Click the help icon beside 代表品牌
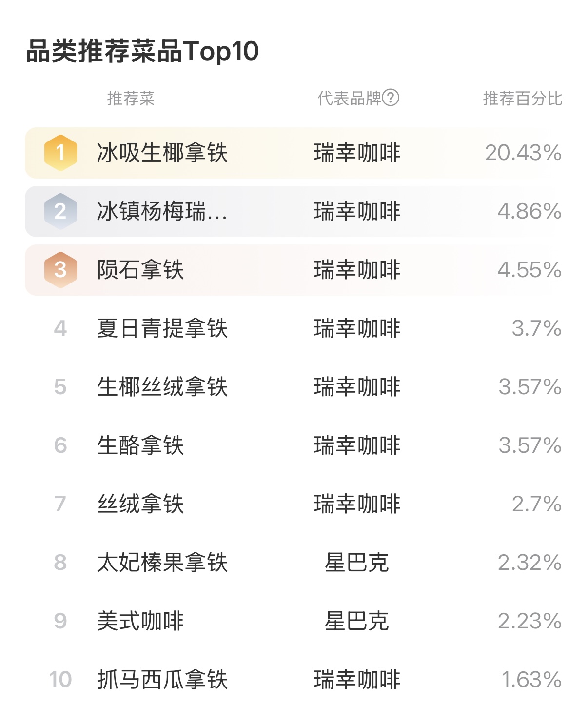Image resolution: width=588 pixels, height=727 pixels. click(x=391, y=98)
